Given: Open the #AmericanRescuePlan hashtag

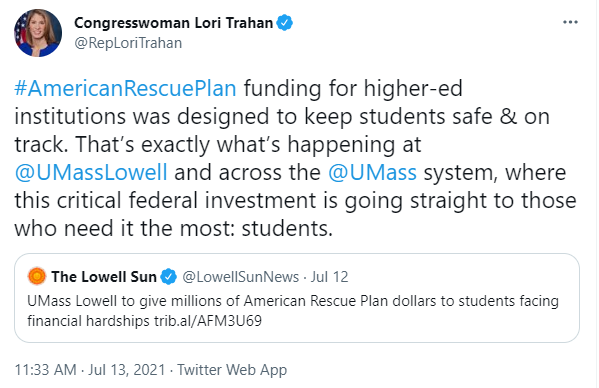Looking at the screenshot, I should [x=125, y=89].
